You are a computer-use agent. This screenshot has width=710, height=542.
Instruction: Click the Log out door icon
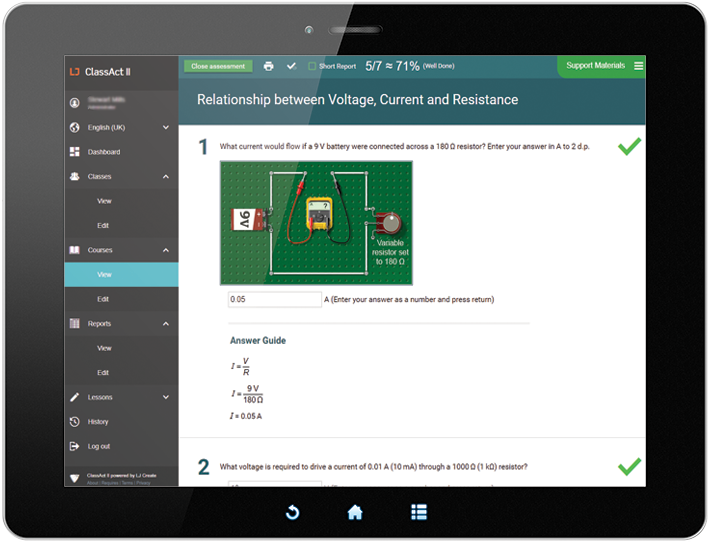75,446
